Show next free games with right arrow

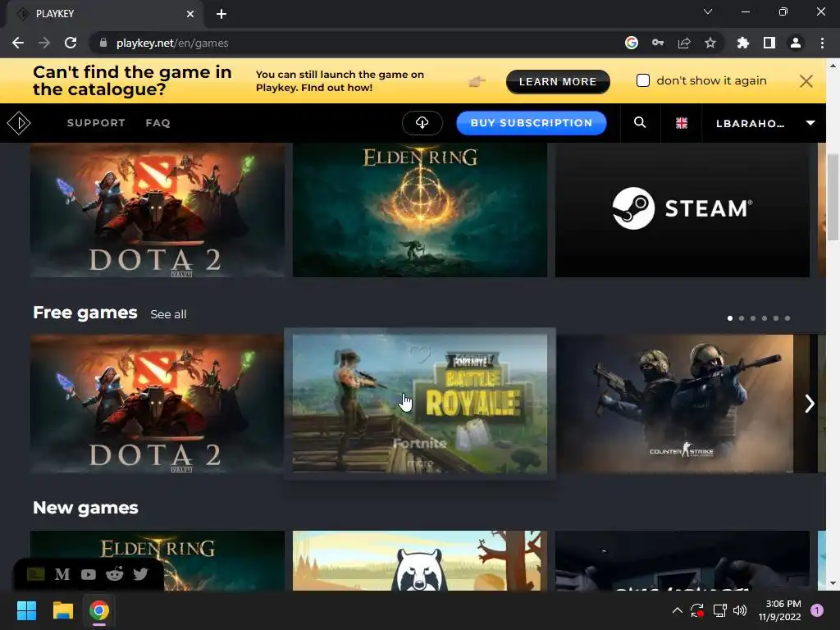coord(809,404)
